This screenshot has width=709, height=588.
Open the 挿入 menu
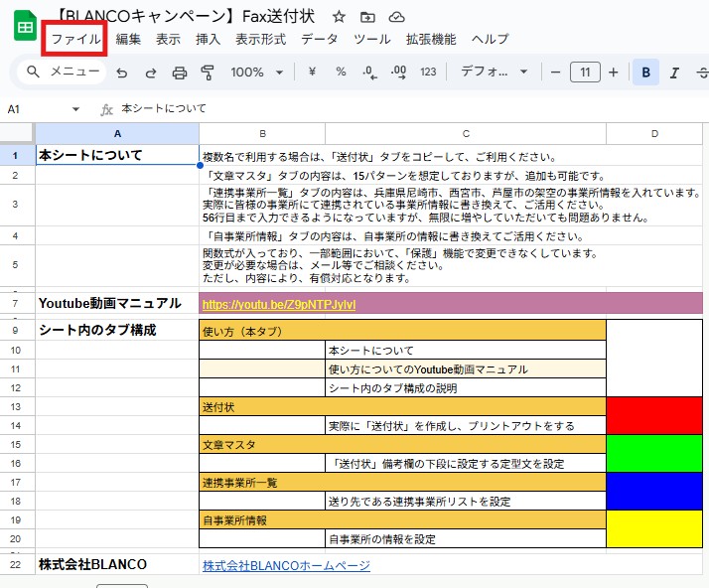[x=208, y=40]
